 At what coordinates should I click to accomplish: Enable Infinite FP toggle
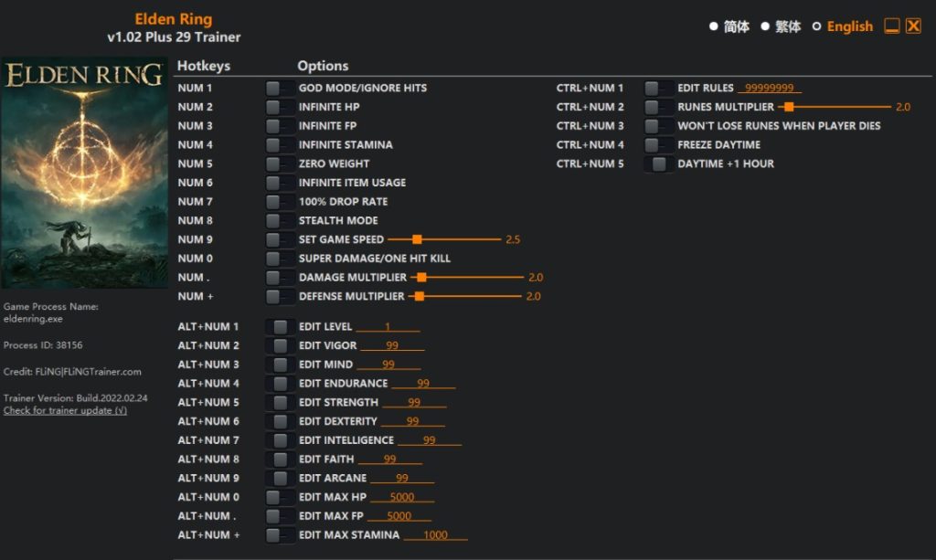pyautogui.click(x=280, y=126)
